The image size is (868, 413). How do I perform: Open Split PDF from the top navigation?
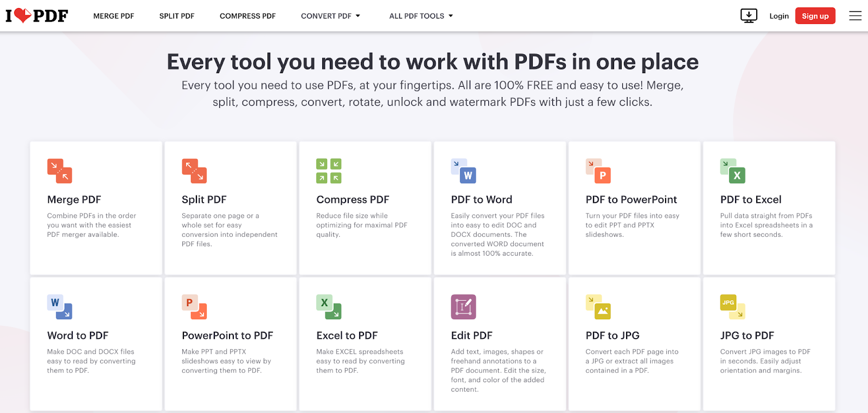click(177, 16)
